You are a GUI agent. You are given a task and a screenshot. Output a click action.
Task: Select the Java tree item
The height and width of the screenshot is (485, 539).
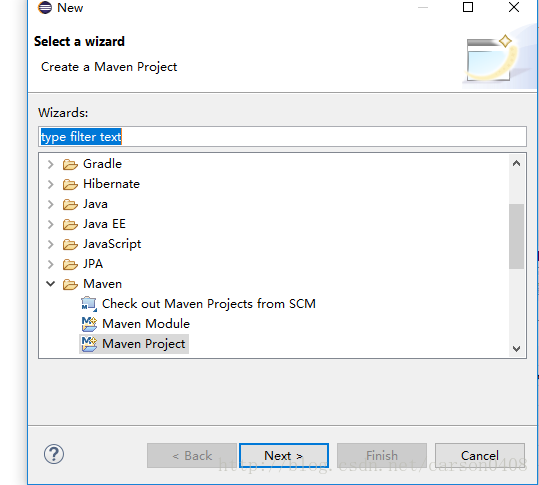[x=95, y=204]
